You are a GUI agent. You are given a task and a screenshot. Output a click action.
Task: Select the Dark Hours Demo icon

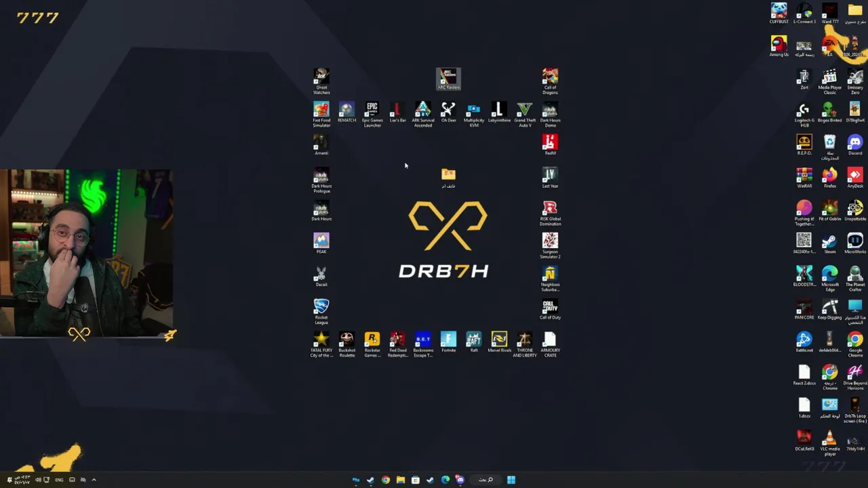click(550, 115)
